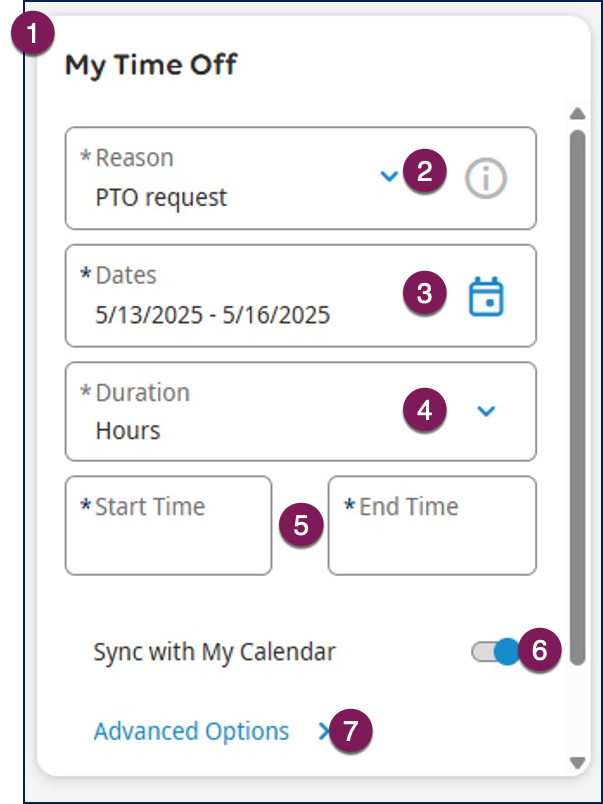The width and height of the screenshot is (603, 804).
Task: Click the scrollbar up arrow
Action: point(576,113)
